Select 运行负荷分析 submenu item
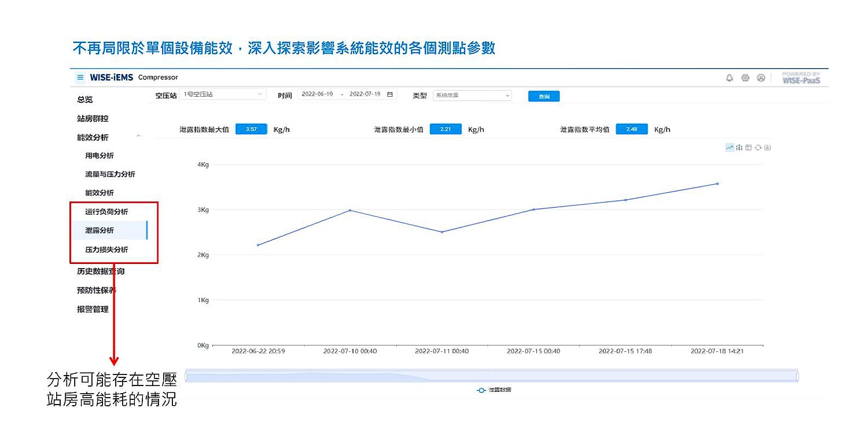This screenshot has width=868, height=448. pyautogui.click(x=106, y=212)
